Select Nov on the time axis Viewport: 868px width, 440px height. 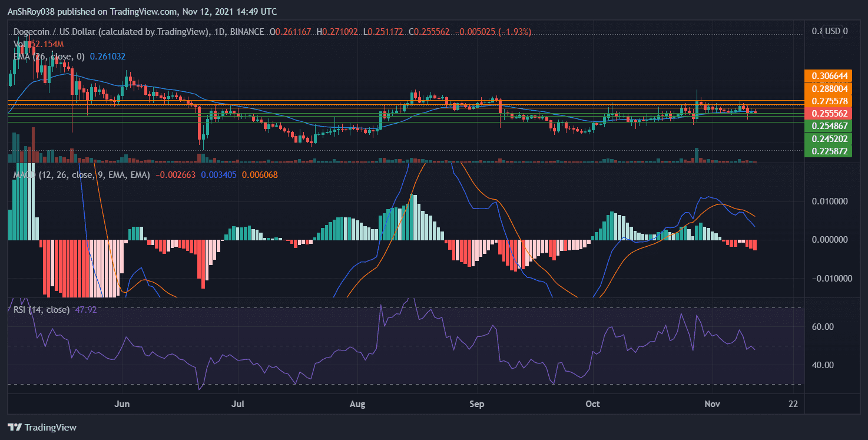pos(711,404)
